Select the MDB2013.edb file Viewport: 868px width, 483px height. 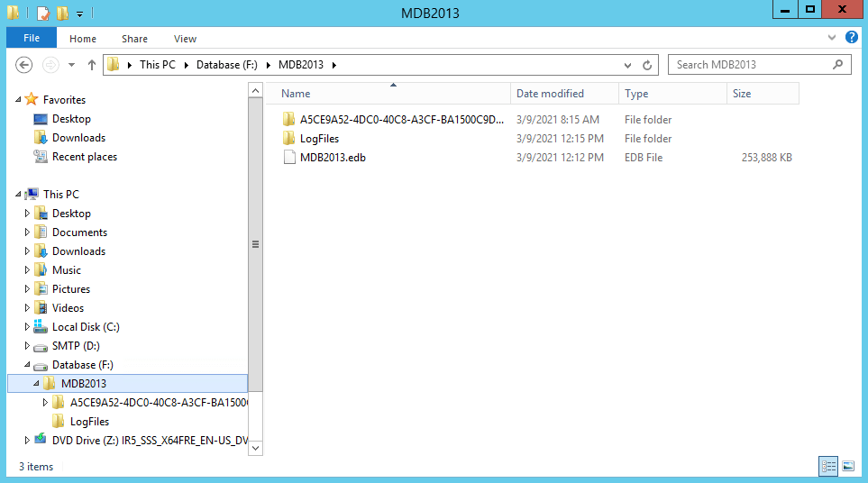pos(332,158)
